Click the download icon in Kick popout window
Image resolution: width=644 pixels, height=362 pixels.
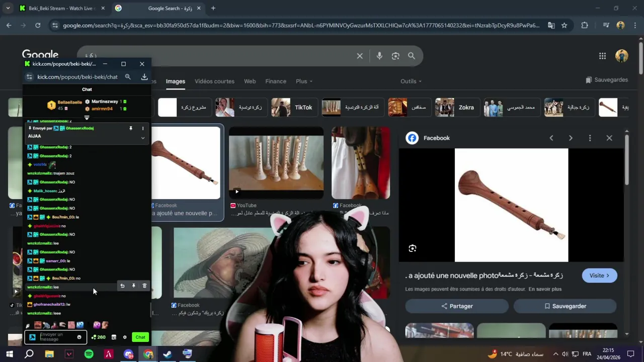[144, 77]
